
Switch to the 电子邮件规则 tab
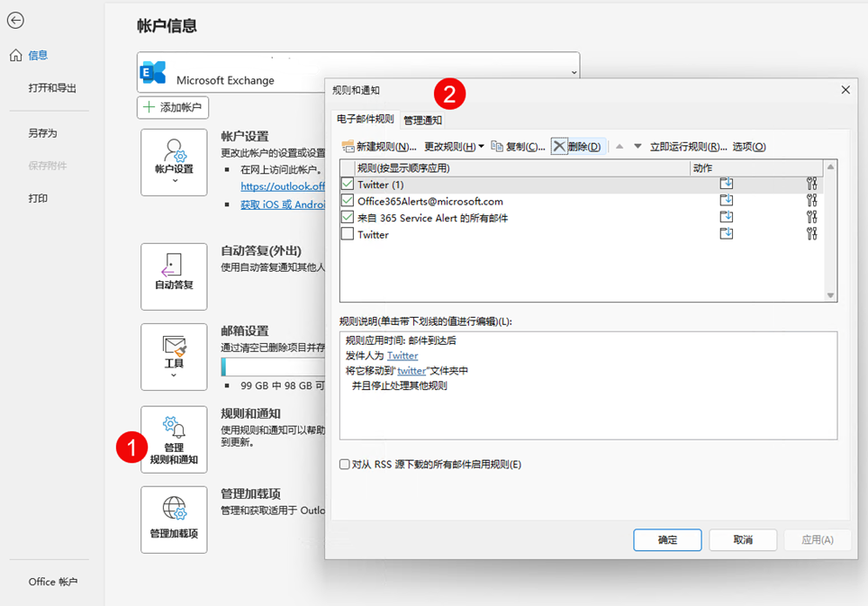365,119
